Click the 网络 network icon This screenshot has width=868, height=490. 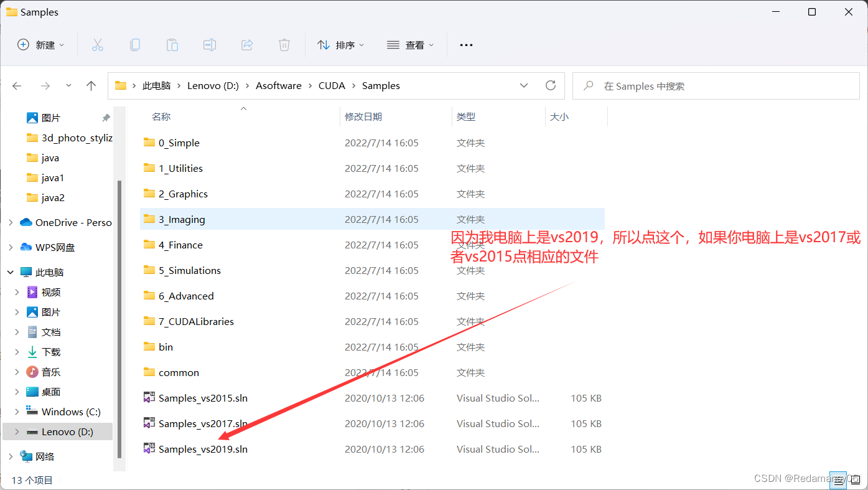coord(26,456)
